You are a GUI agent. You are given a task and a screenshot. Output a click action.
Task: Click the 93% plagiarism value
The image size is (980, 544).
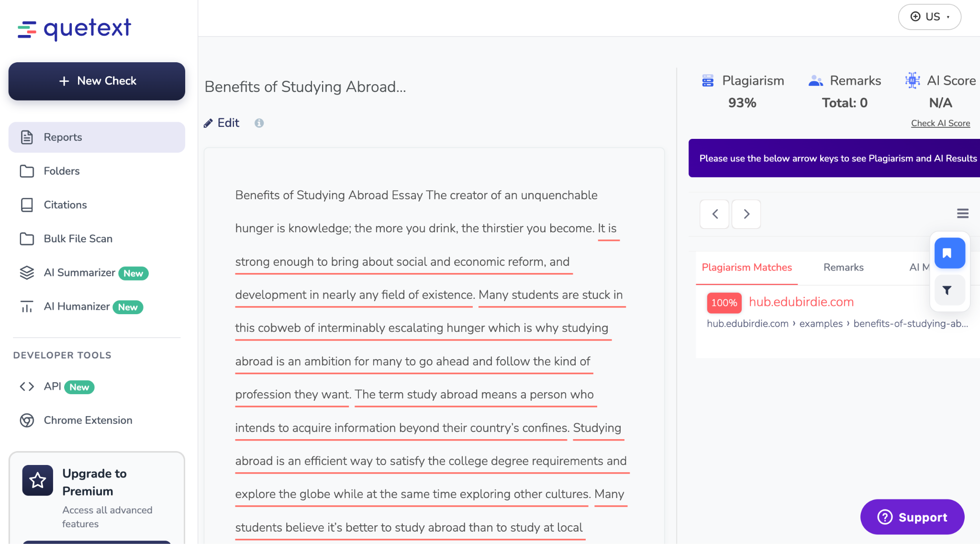(742, 103)
